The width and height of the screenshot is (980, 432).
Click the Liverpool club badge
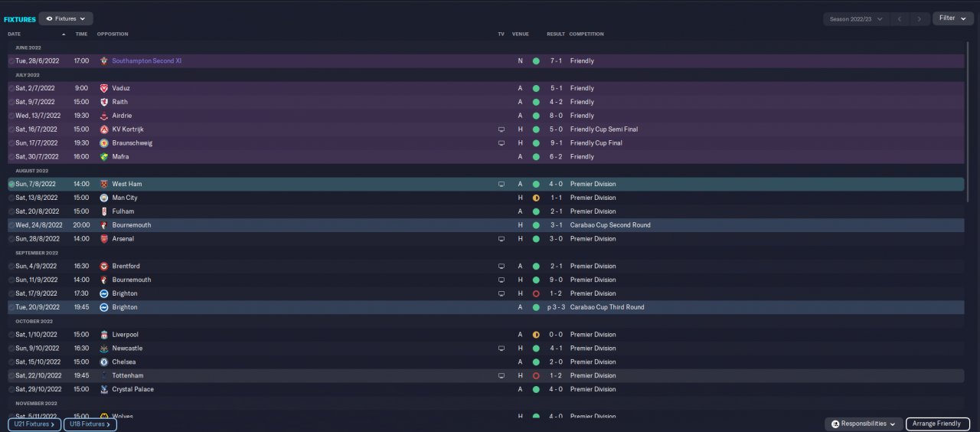click(x=104, y=335)
